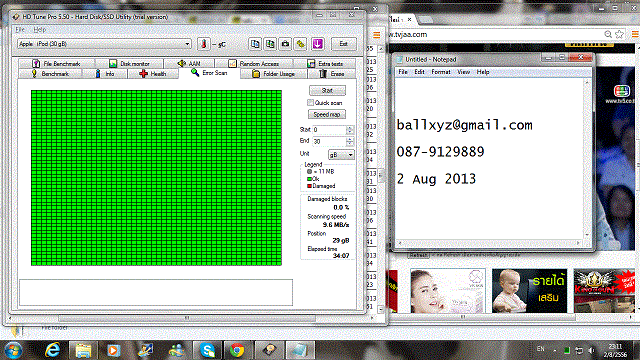The width and height of the screenshot is (640, 360).
Task: Enable the Quick scan checkbox
Action: click(310, 102)
